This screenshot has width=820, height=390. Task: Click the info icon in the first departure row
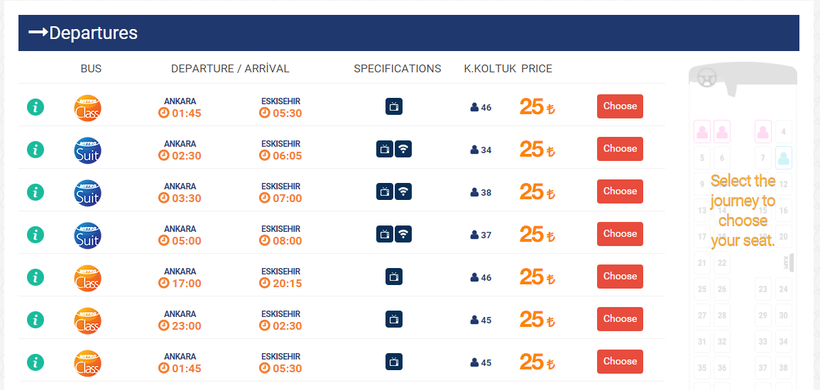[x=35, y=108]
